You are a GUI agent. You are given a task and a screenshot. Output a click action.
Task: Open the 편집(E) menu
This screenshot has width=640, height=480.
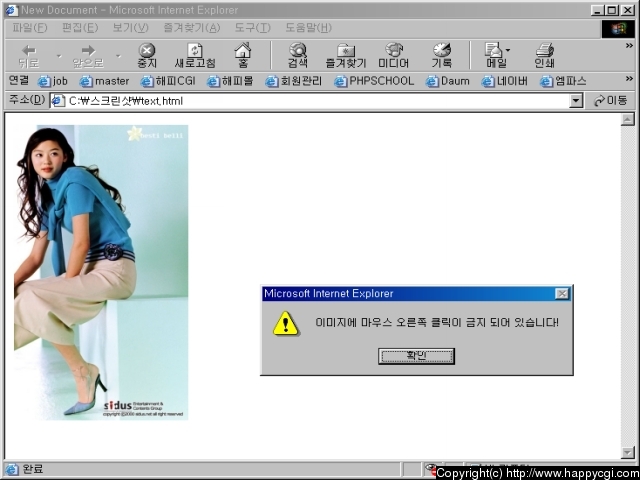pyautogui.click(x=80, y=28)
